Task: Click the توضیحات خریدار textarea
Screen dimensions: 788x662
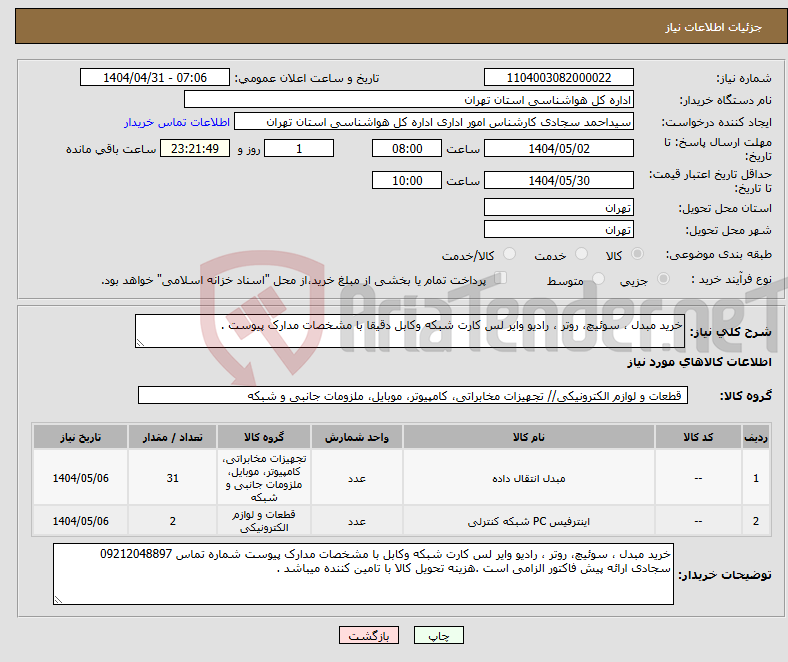Action: [x=363, y=574]
